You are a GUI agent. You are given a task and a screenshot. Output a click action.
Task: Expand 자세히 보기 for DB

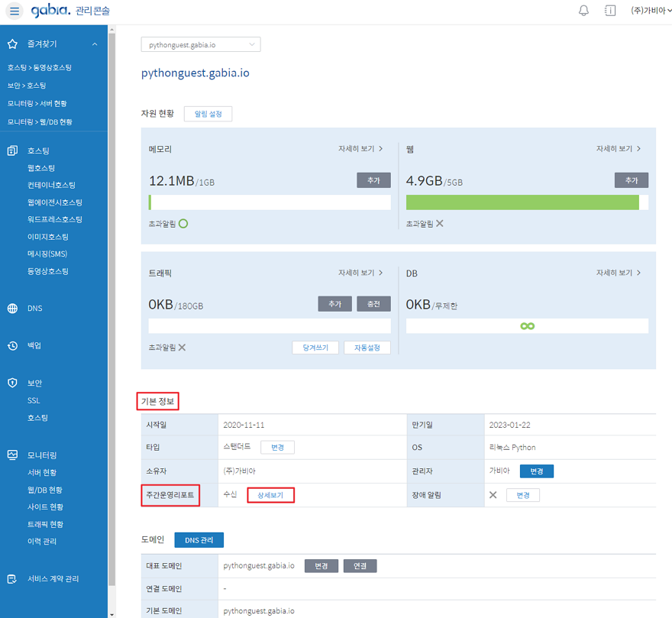619,273
